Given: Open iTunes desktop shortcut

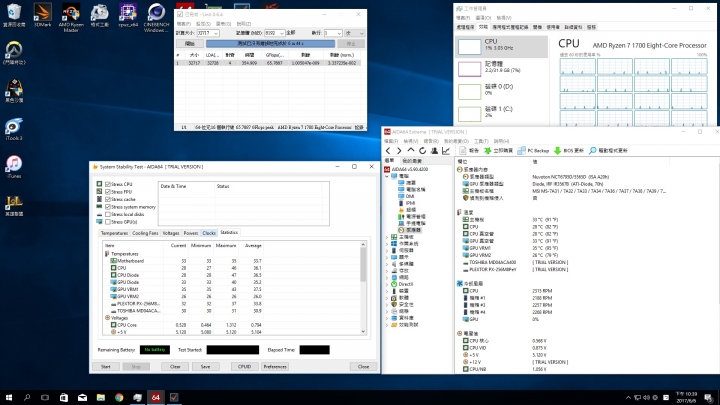Looking at the screenshot, I should click(14, 167).
